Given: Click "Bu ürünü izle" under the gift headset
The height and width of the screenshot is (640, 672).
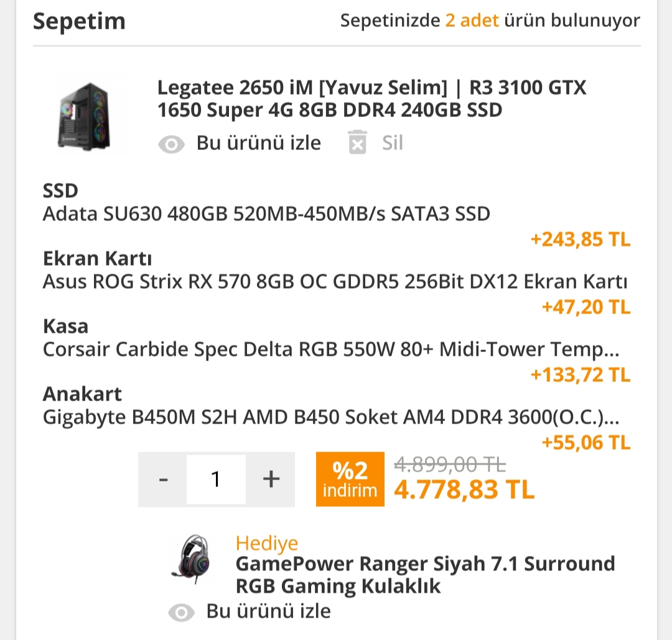Looking at the screenshot, I should click(268, 611).
